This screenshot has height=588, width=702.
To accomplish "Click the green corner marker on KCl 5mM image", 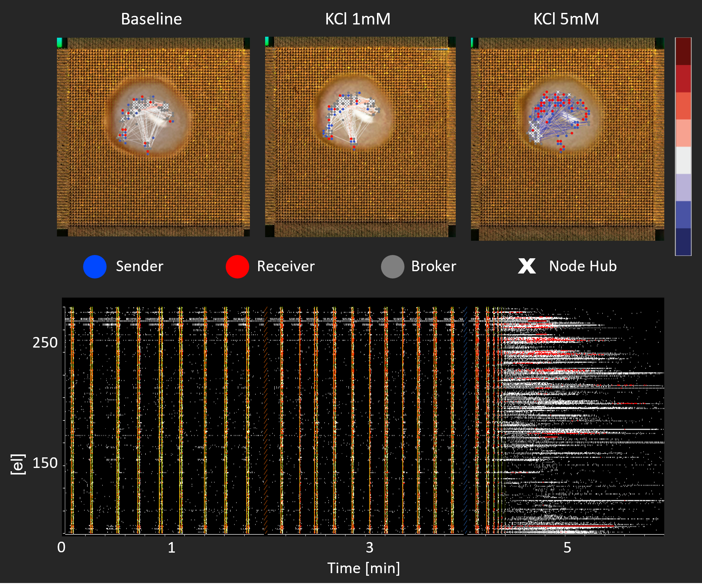I will click(472, 43).
